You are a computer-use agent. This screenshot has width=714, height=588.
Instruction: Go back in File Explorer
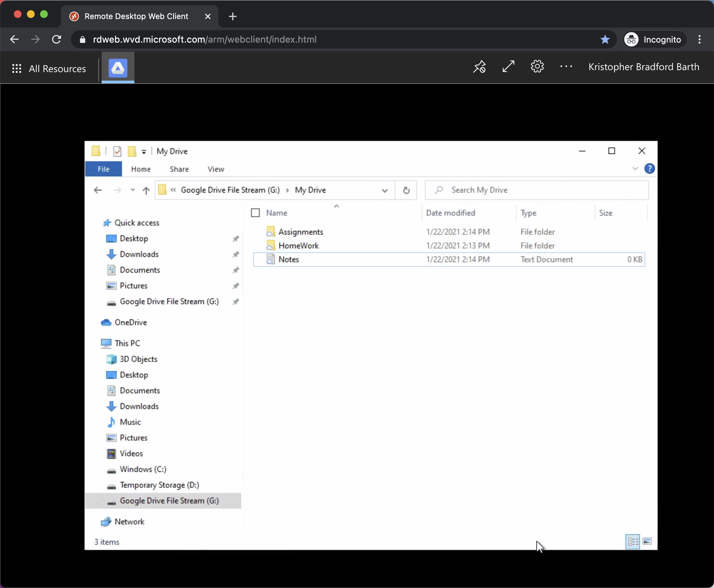tap(98, 190)
